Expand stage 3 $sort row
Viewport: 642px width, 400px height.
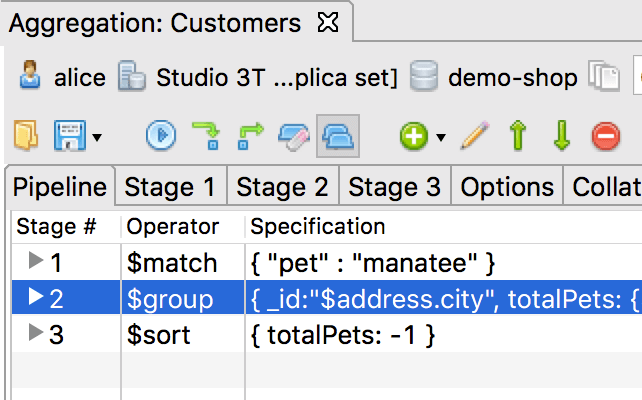[x=36, y=332]
